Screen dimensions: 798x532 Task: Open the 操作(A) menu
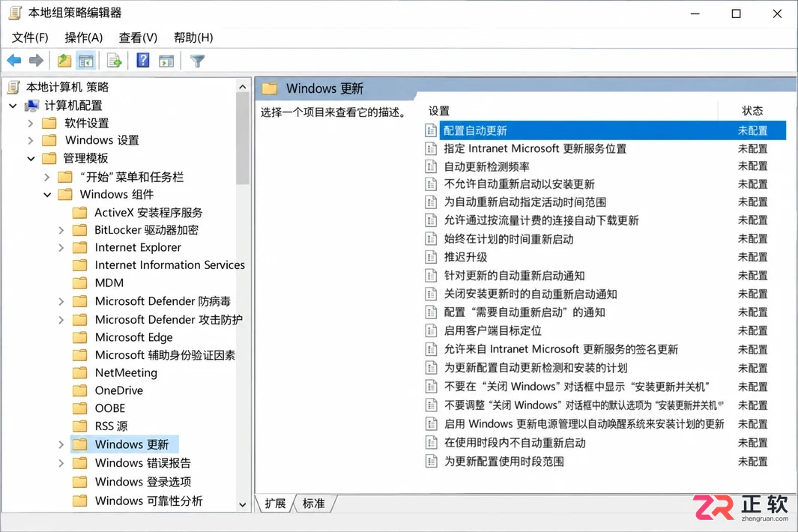pos(84,37)
